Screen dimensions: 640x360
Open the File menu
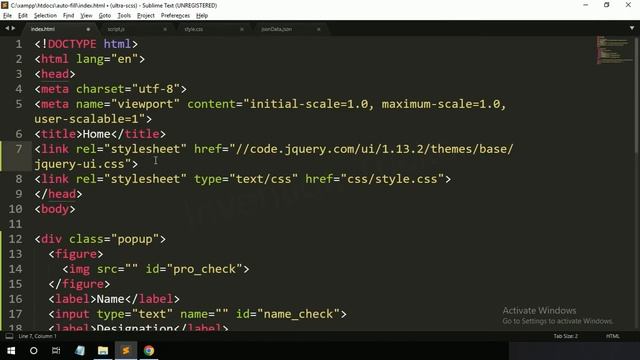7,16
